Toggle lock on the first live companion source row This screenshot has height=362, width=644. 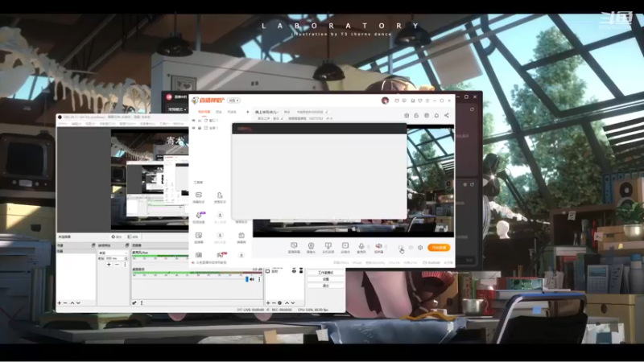200,121
